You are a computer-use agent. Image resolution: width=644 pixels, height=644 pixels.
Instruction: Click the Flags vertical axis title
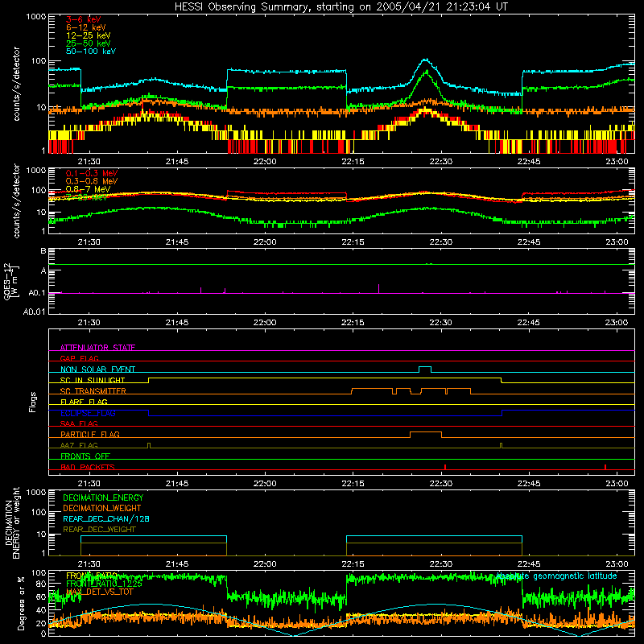coord(33,402)
